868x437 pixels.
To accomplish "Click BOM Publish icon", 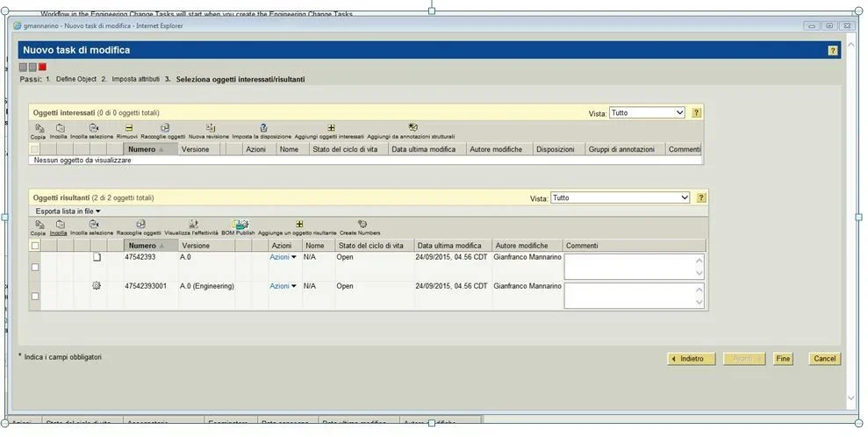I will coord(239,225).
